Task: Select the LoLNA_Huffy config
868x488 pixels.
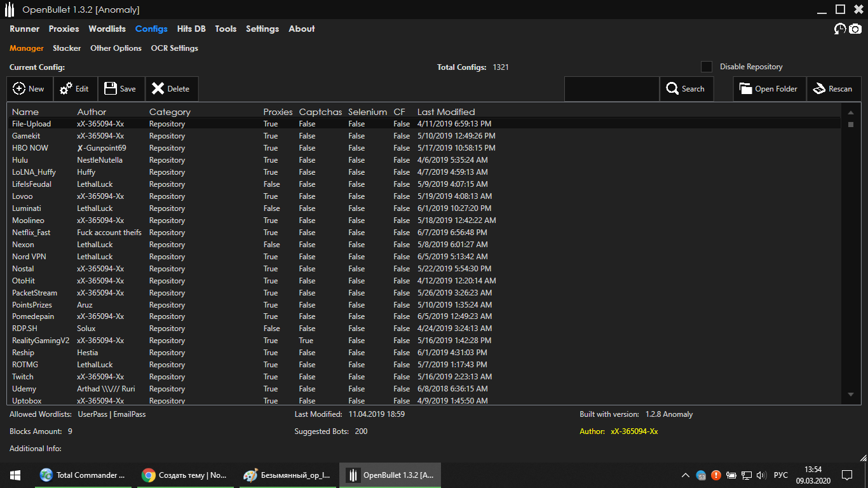Action: (424, 172)
